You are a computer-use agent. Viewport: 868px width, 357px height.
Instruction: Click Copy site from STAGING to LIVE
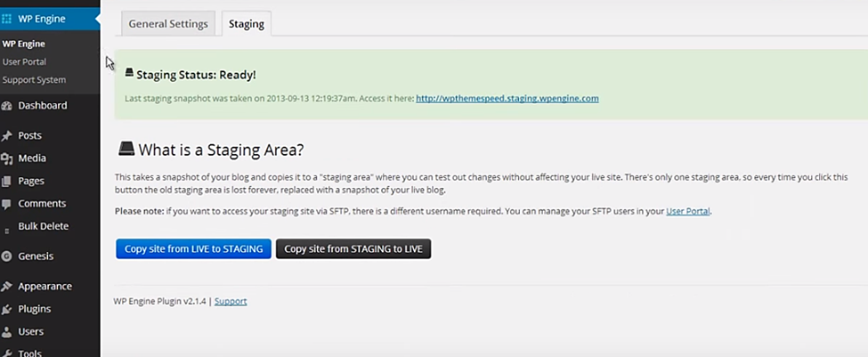tap(353, 249)
